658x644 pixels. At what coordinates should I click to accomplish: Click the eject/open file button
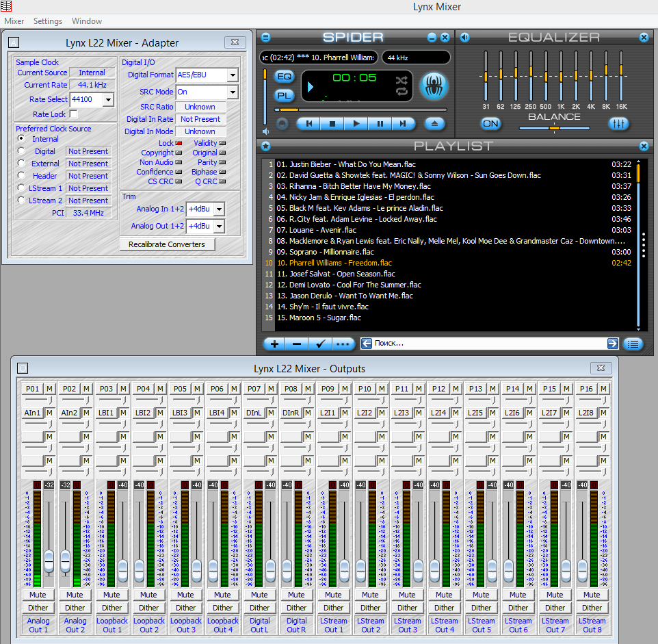pos(434,124)
